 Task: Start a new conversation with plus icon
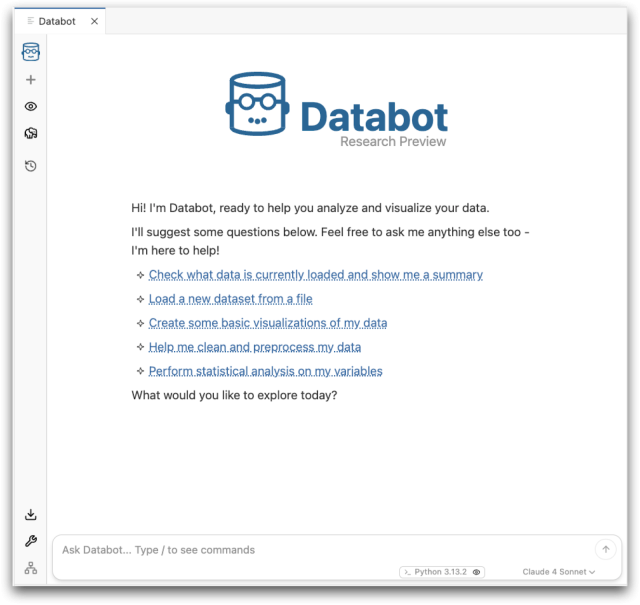click(31, 80)
